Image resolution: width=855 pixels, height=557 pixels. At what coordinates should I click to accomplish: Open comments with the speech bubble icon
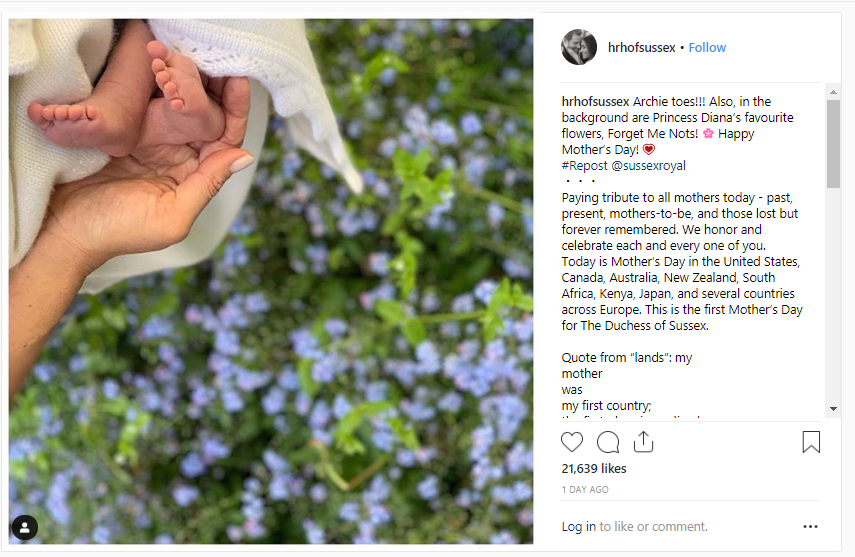pos(608,442)
